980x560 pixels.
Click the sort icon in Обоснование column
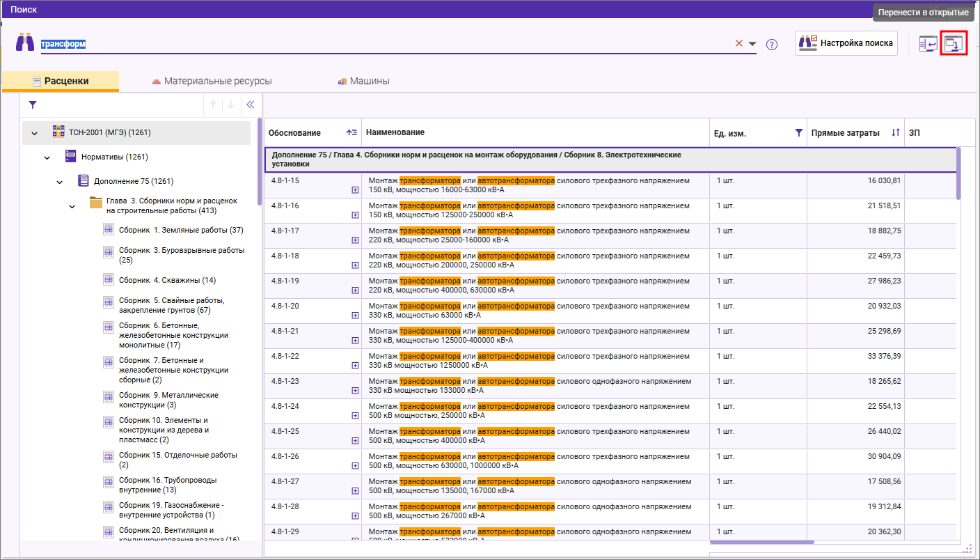click(x=351, y=132)
